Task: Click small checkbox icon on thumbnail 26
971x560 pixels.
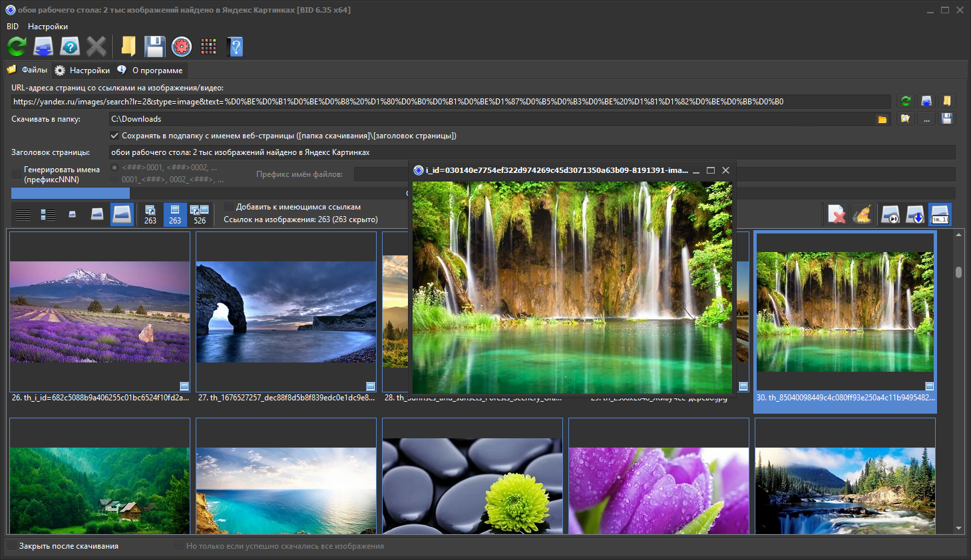Action: point(184,386)
